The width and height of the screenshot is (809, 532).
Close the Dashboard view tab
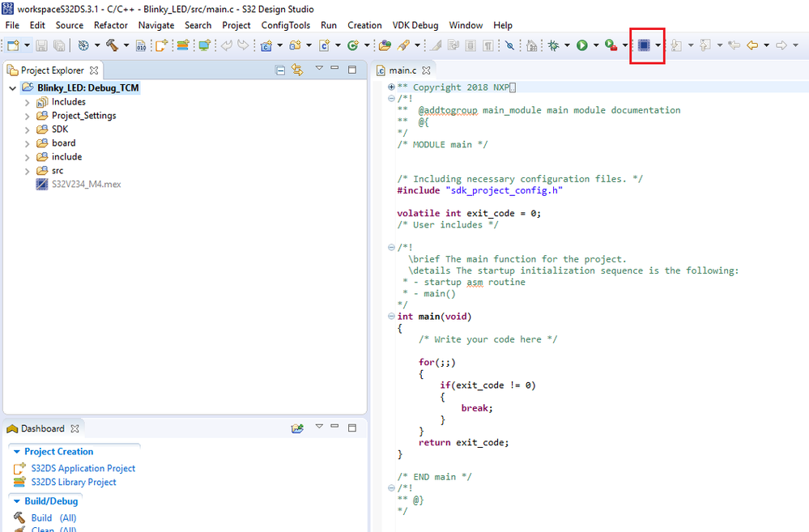click(75, 429)
